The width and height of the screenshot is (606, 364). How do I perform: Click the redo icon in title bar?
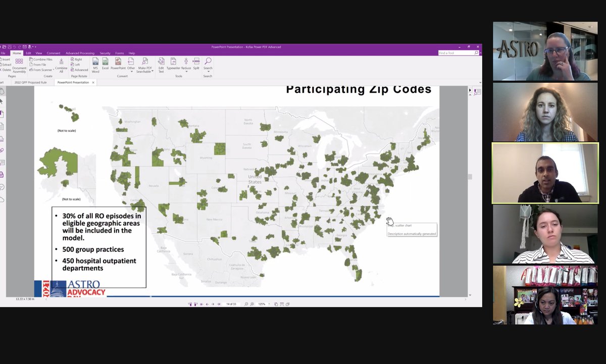coord(19,47)
